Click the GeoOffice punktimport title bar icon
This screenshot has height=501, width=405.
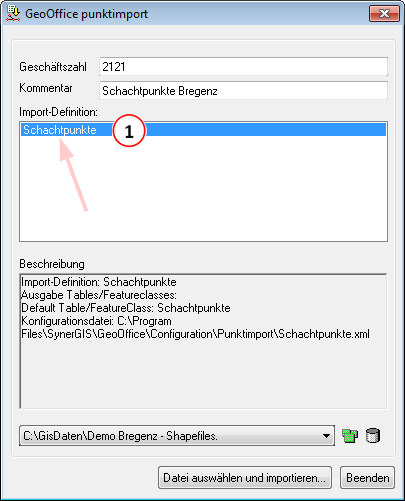tap(13, 14)
